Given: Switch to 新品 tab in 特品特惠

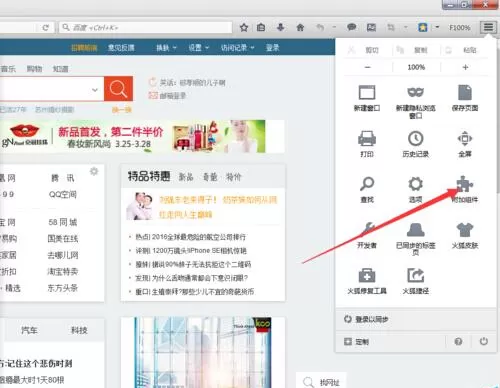Looking at the screenshot, I should point(186,177).
